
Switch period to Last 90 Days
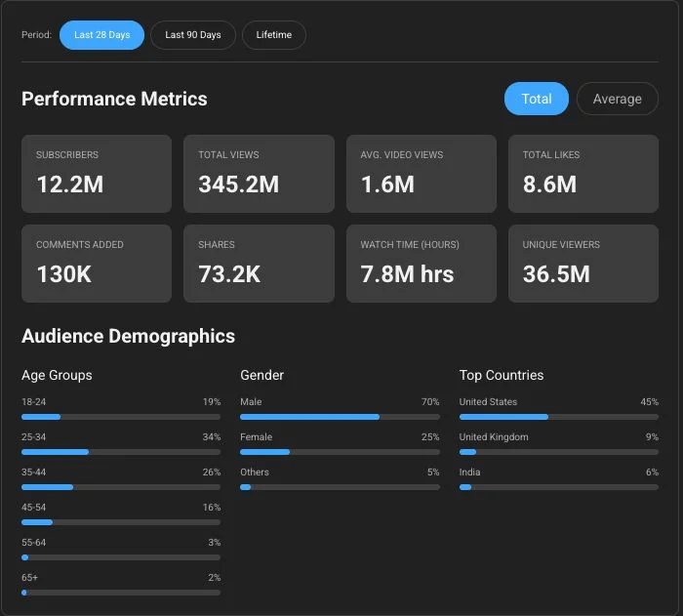click(193, 35)
